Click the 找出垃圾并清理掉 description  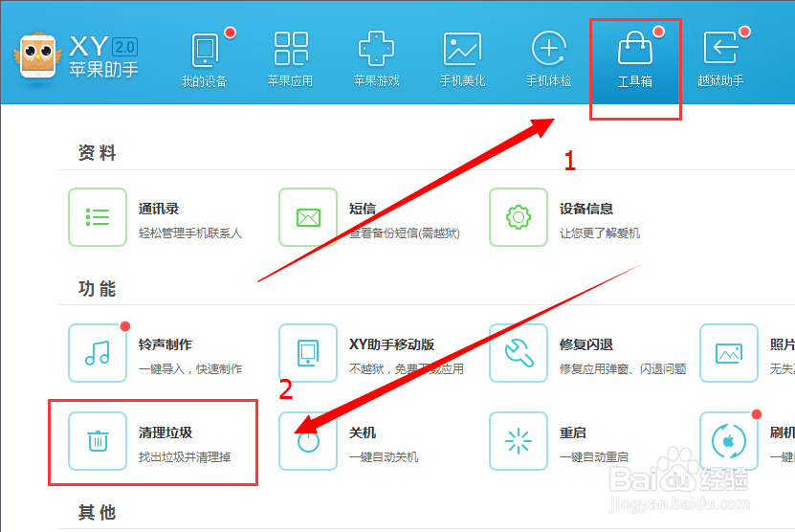coord(185,457)
